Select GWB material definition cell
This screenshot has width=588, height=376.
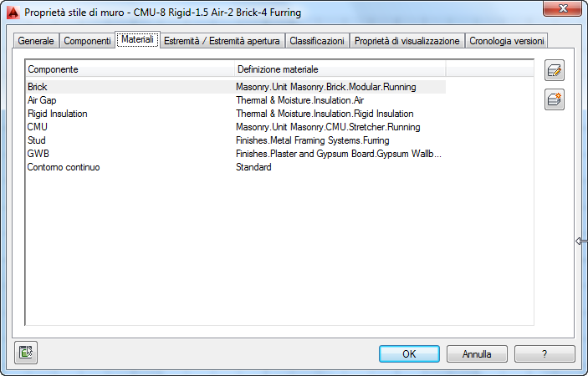338,154
